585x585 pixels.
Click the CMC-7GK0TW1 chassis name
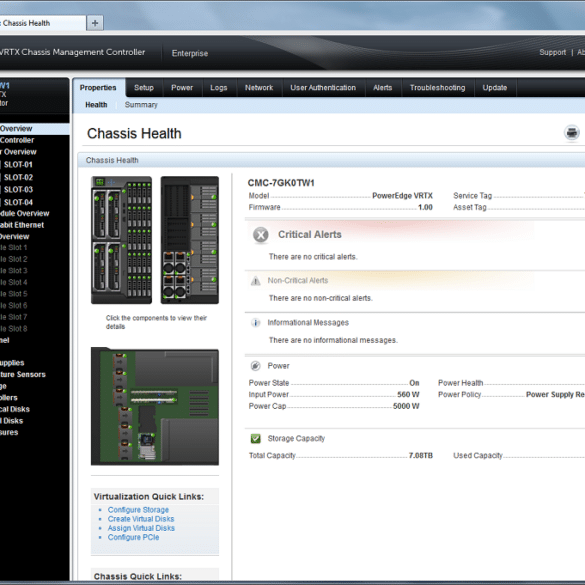[x=281, y=183]
